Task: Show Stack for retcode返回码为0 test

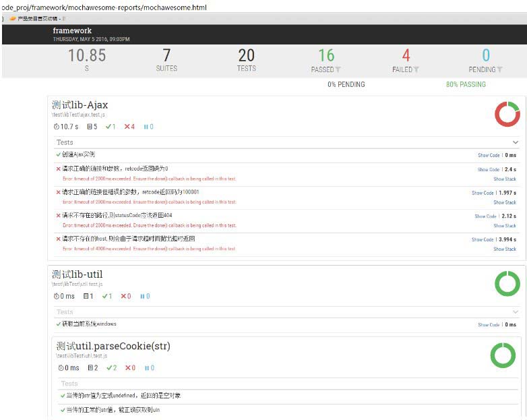Action: (x=505, y=179)
